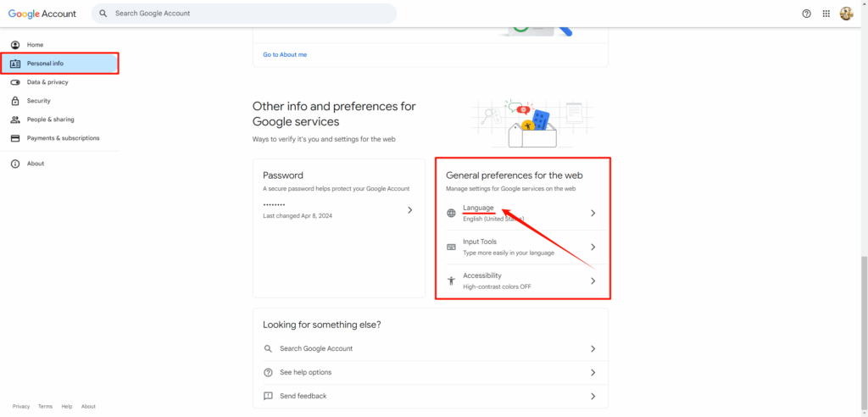This screenshot has height=417, width=868.
Task: Open the profile avatar picture
Action: coord(847,14)
